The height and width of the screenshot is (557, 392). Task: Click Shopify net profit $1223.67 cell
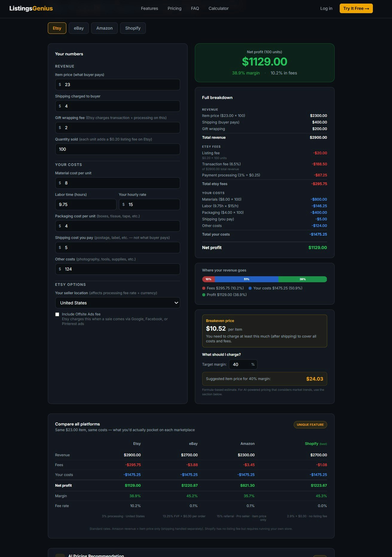(319, 486)
